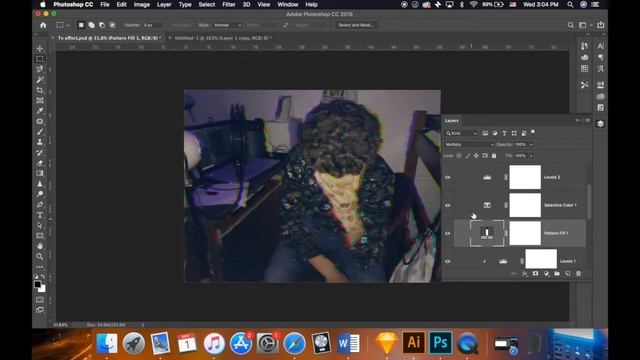Open the Fill dropdown arrow
Screen dimensions: 640x360
click(x=531, y=156)
